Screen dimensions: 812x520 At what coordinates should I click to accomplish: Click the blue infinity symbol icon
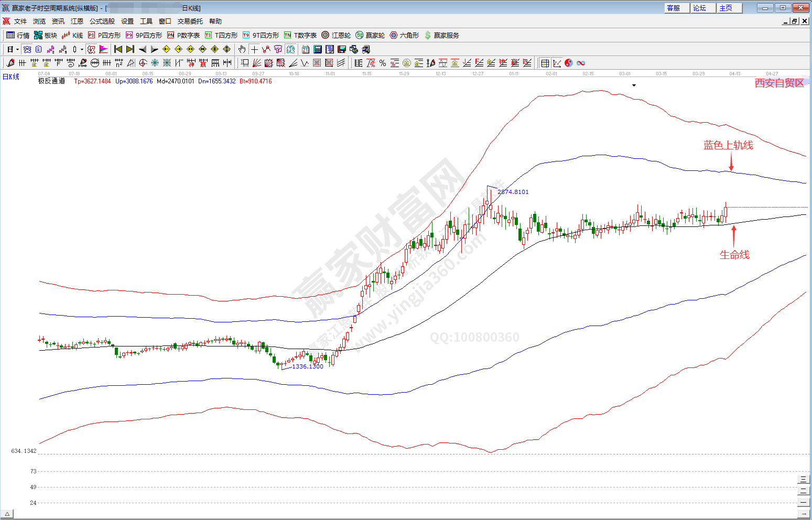pos(581,63)
